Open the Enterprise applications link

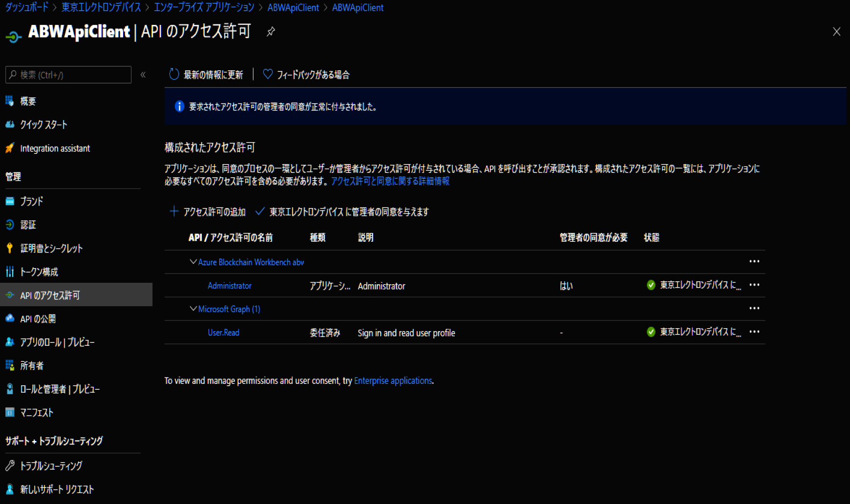393,380
